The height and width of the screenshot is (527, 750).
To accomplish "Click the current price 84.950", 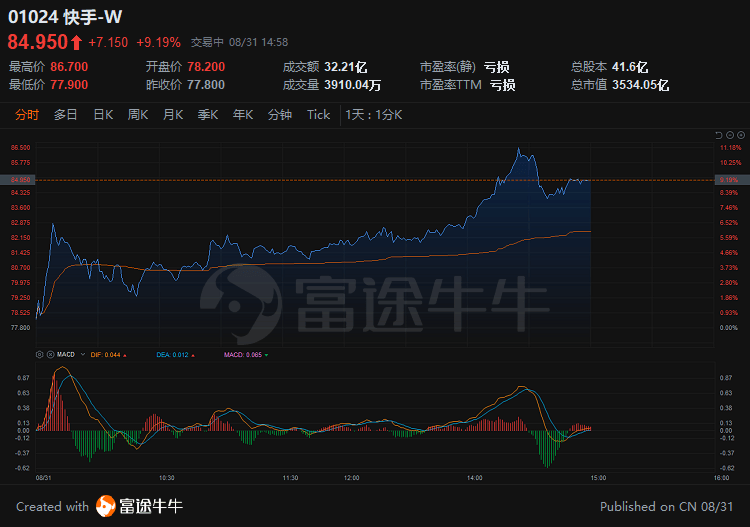I will click(38, 42).
